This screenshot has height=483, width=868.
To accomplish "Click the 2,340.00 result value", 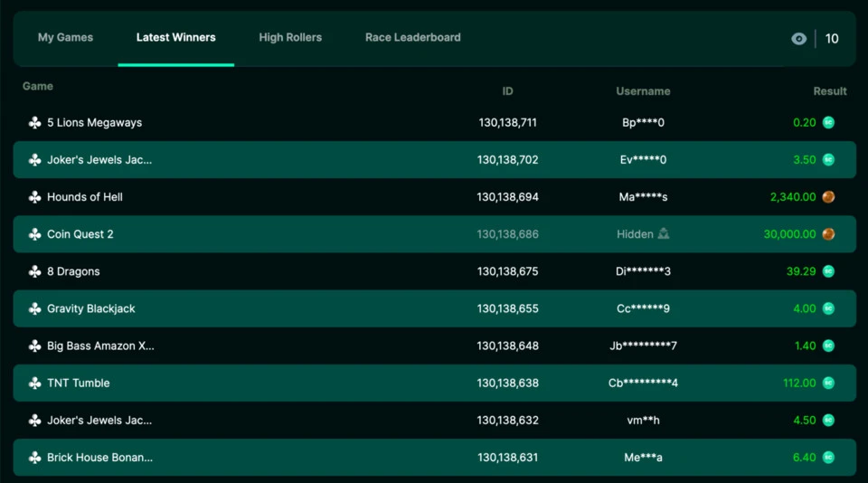I will click(x=793, y=197).
